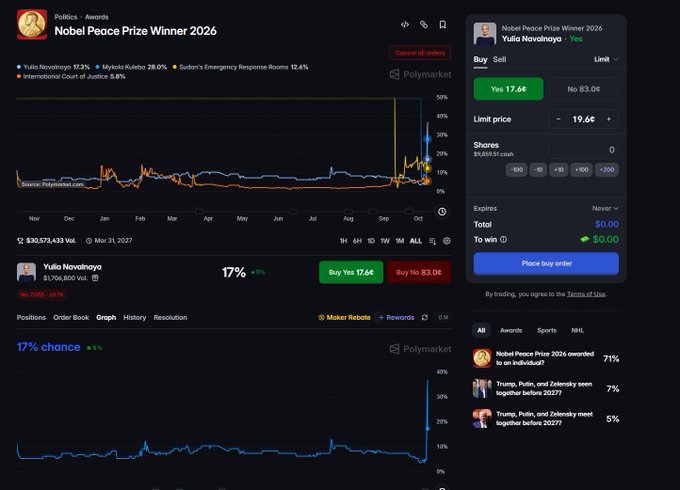Image resolution: width=680 pixels, height=490 pixels.
Task: Click the +10 shares button
Action: pos(559,170)
